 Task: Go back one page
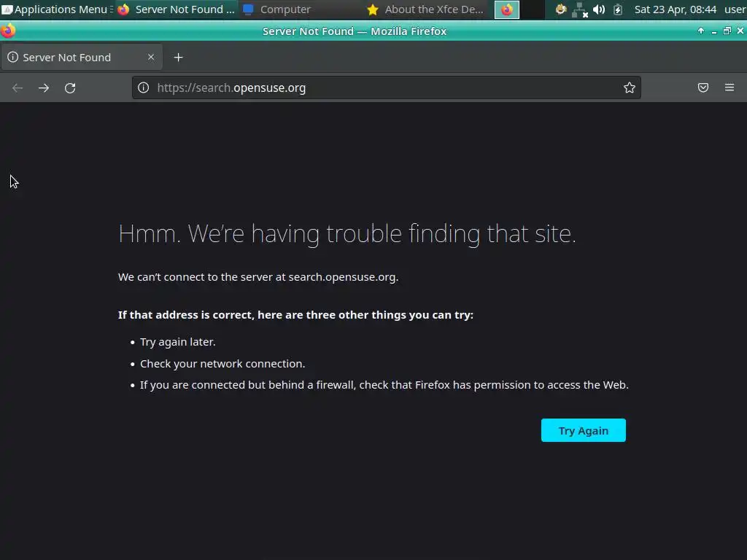pos(18,87)
